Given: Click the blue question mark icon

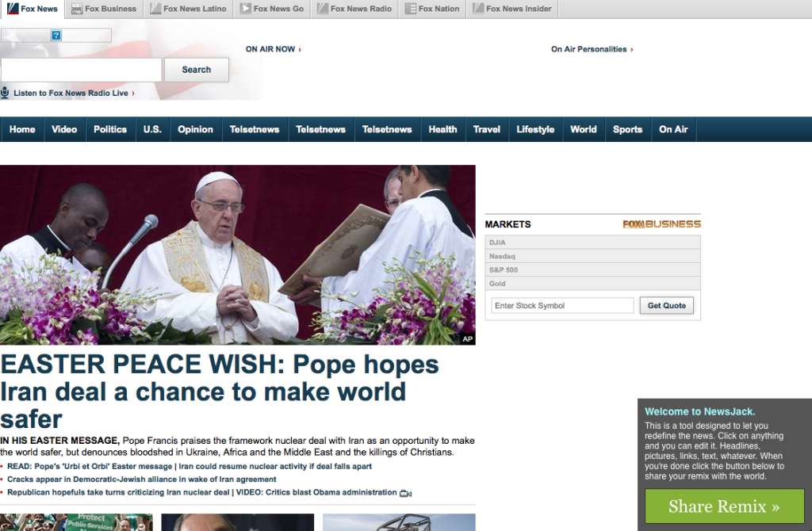Looking at the screenshot, I should (56, 36).
